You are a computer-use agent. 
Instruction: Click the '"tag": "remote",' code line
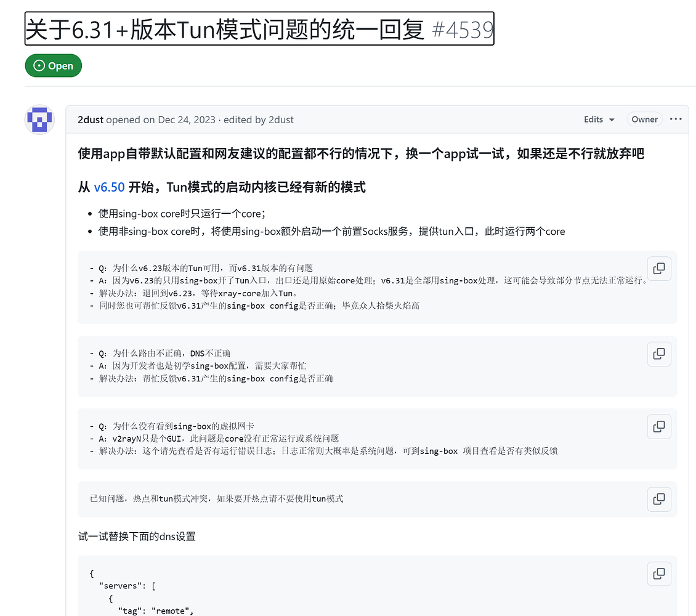coord(156,611)
